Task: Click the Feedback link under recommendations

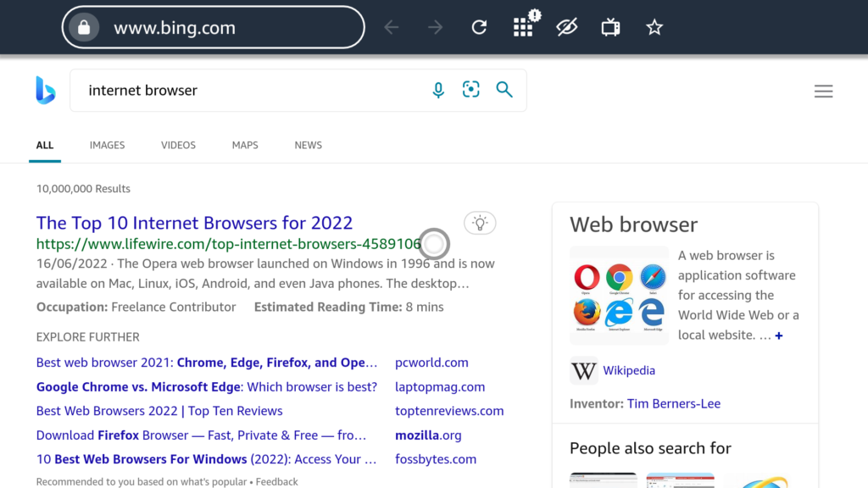Action: pos(277,482)
